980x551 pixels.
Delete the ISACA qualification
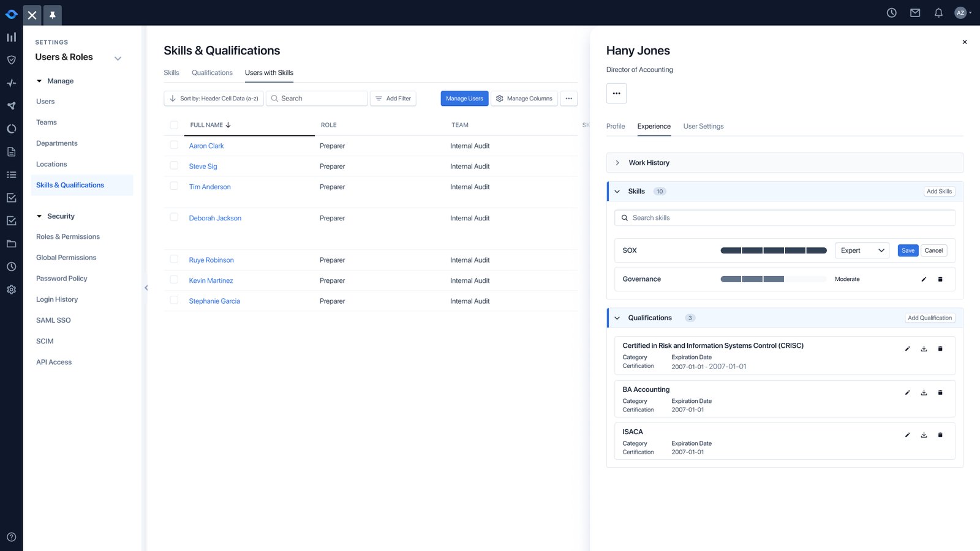click(x=940, y=435)
